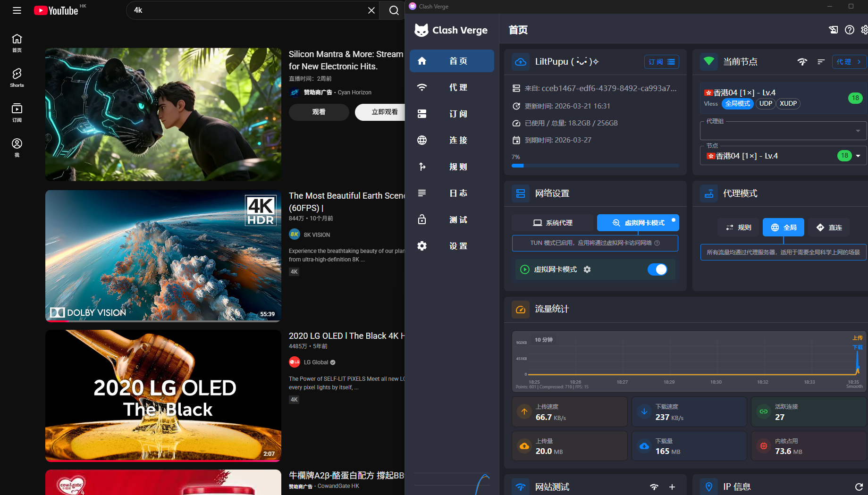Click the help icon in Clash Verge header

point(849,30)
